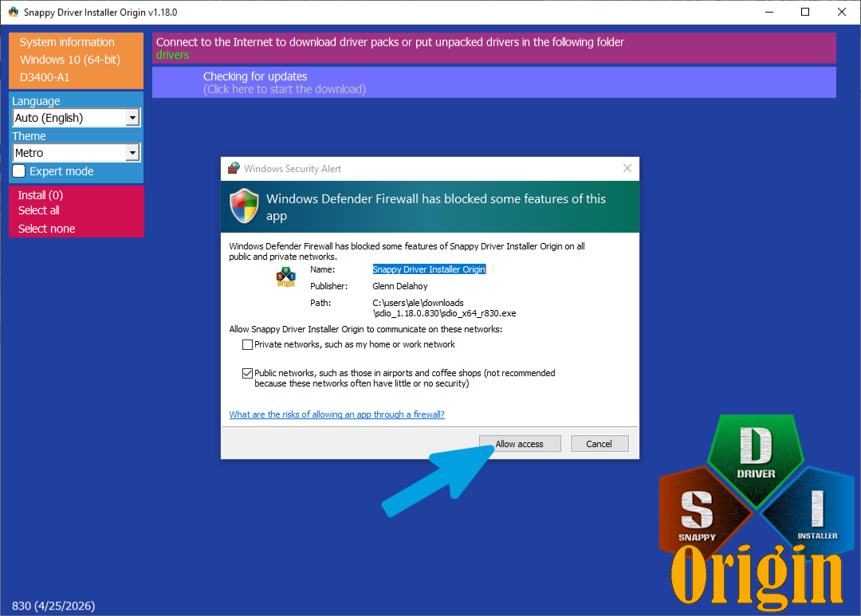This screenshot has height=616, width=861.
Task: Enable the Private networks checkbox
Action: pos(248,345)
